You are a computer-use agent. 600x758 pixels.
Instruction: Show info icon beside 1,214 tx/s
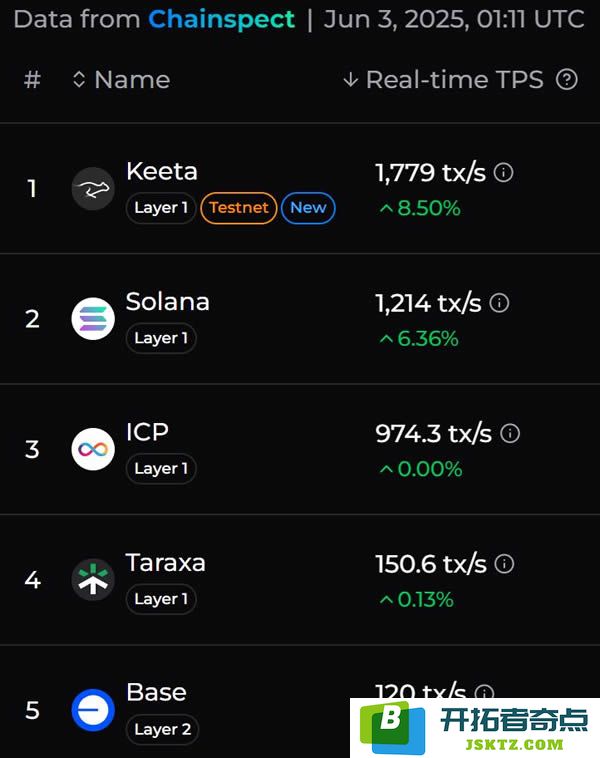pos(499,303)
